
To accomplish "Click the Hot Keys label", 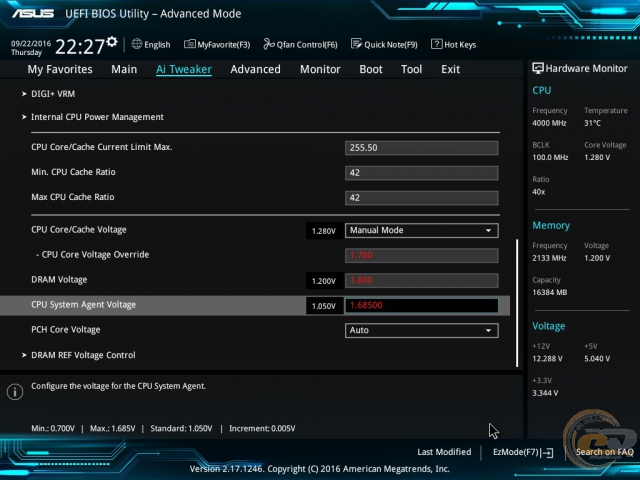I will click(460, 44).
